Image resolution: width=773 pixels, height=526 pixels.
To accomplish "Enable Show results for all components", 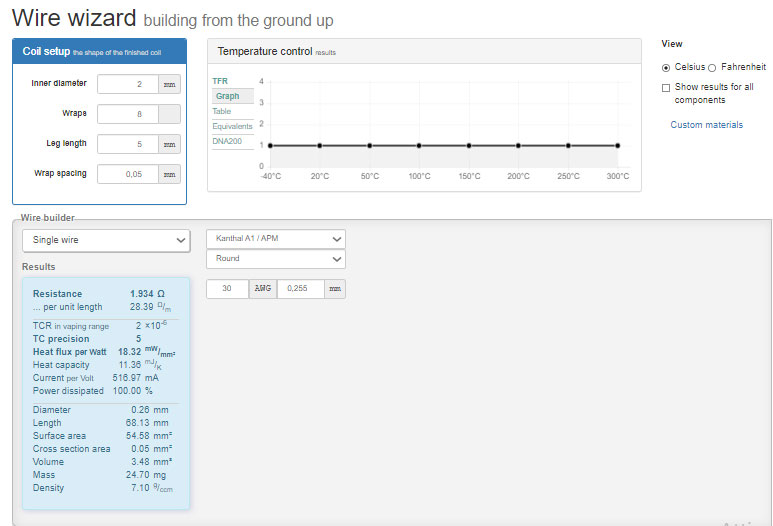I will [x=666, y=88].
